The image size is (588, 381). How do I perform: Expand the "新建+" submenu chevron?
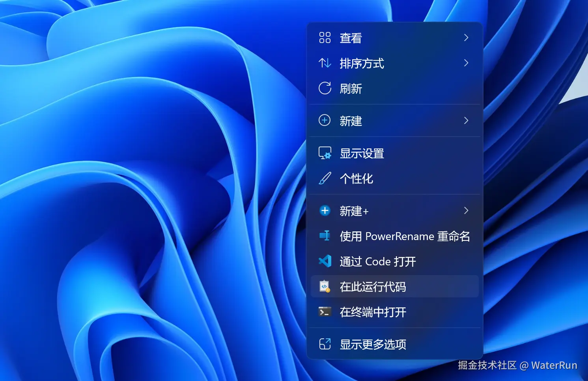click(x=466, y=211)
